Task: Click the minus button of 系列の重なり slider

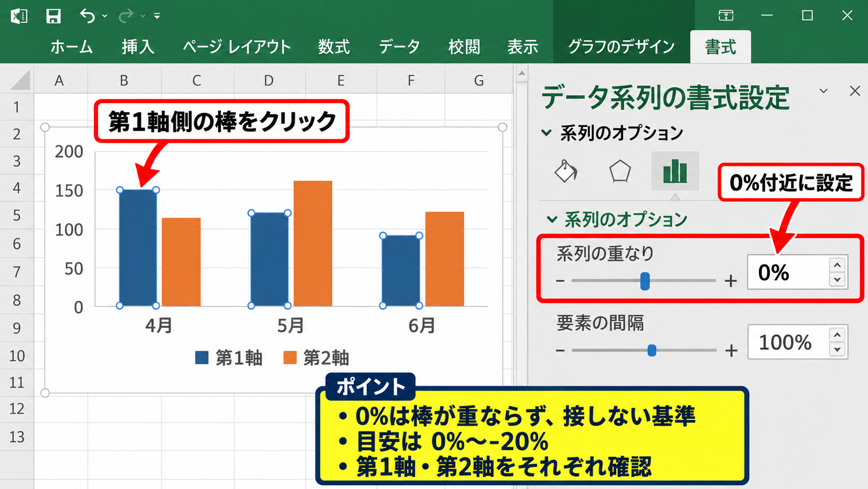Action: [x=560, y=281]
